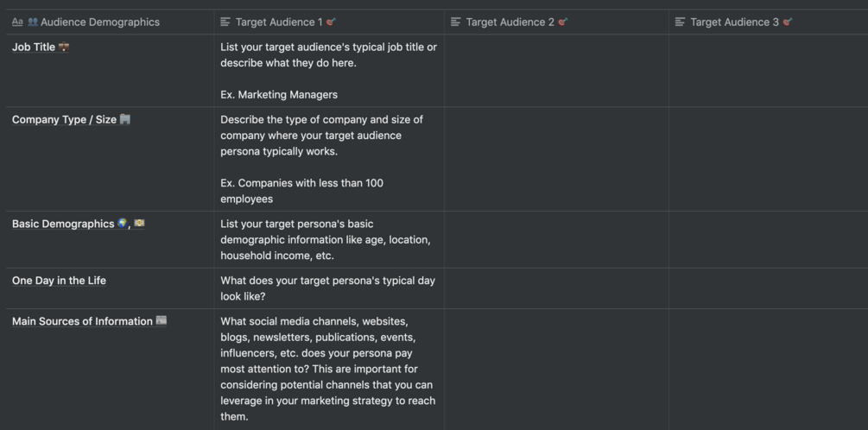Click newspaper emoji beside Main Sources of Information
This screenshot has height=430, width=868.
tap(161, 321)
